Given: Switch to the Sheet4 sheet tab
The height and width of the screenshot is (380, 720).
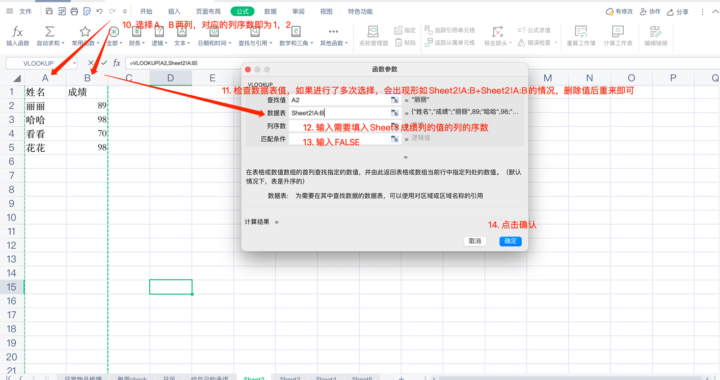Looking at the screenshot, I should [x=326, y=378].
